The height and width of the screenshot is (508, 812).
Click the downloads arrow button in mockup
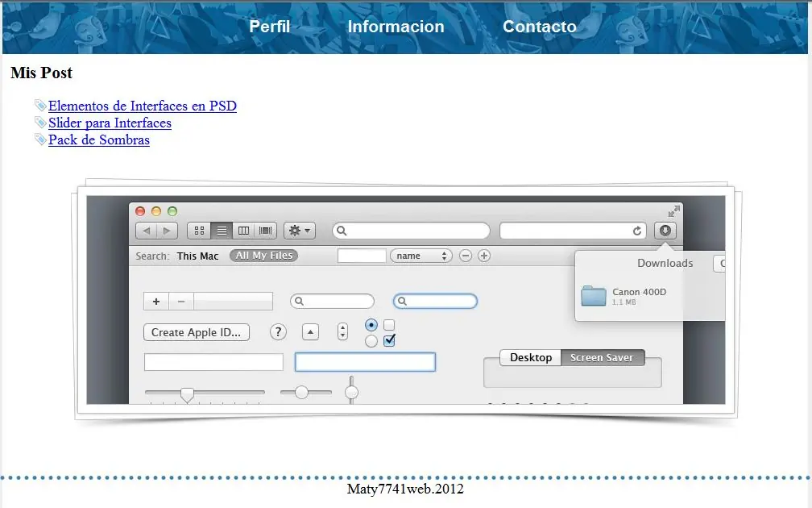pos(665,230)
